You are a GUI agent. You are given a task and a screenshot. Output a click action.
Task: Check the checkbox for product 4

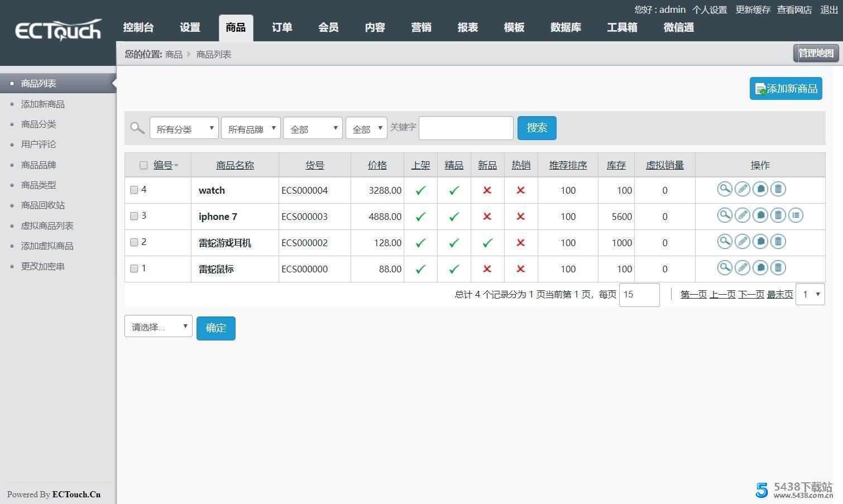(134, 190)
